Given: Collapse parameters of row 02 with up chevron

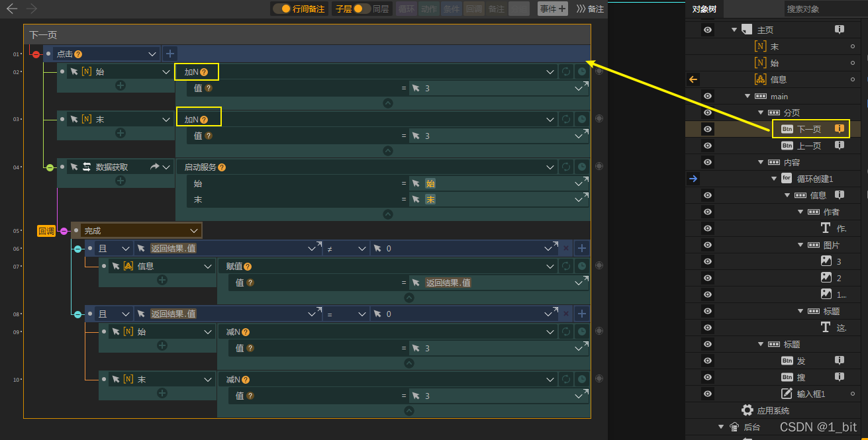Looking at the screenshot, I should click(x=388, y=103).
